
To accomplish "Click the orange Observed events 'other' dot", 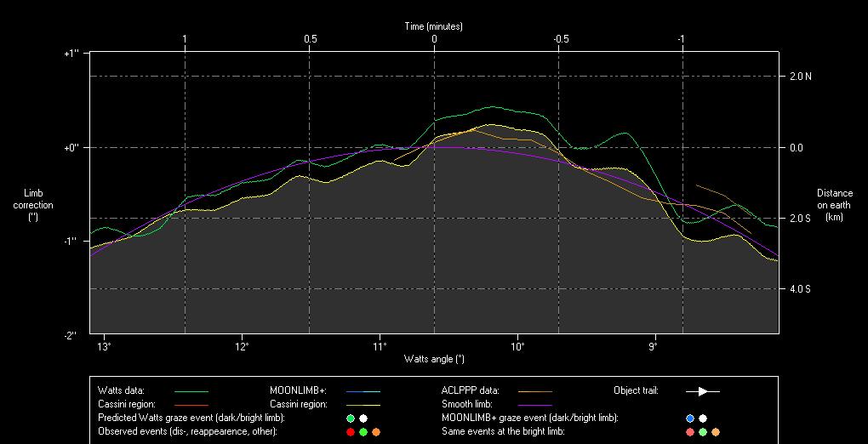I will (376, 432).
